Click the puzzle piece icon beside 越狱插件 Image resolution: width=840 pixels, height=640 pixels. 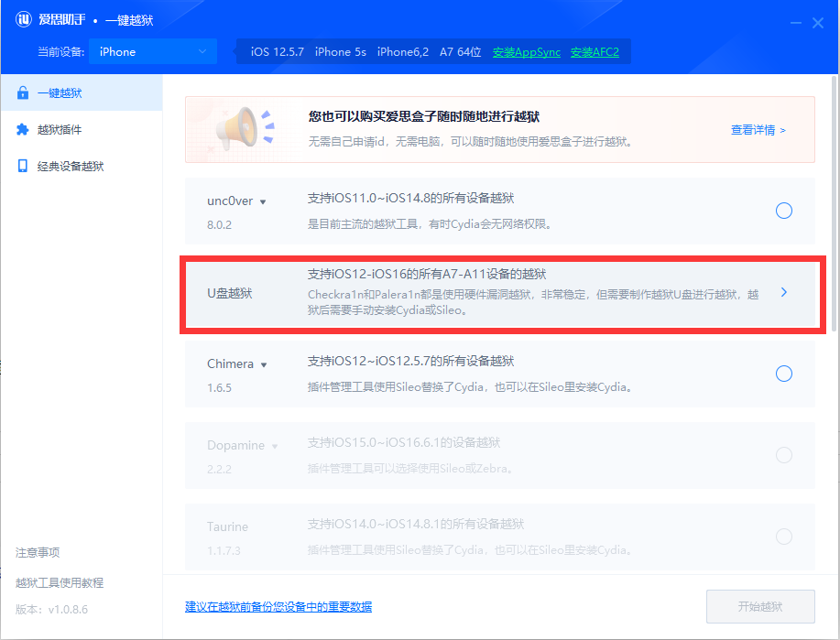(x=24, y=129)
